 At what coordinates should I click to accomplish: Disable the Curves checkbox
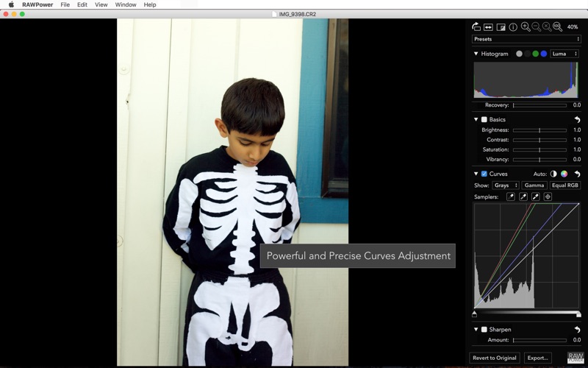point(484,174)
